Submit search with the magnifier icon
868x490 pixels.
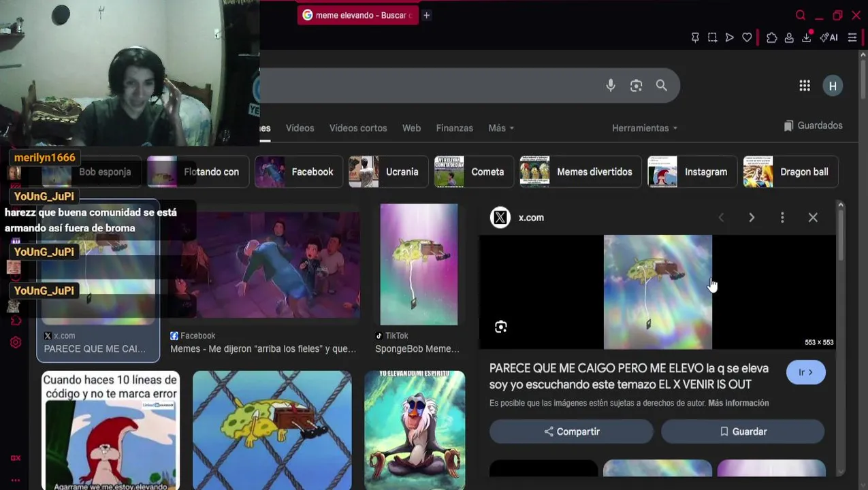coord(662,85)
